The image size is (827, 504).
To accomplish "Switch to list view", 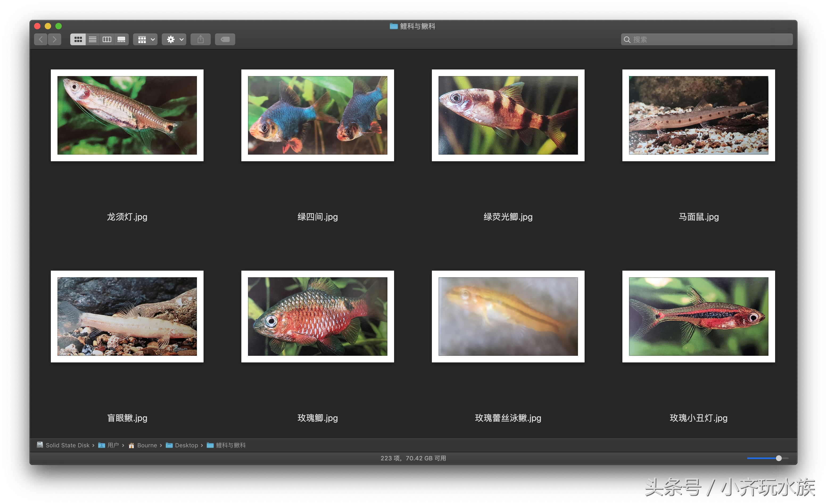I will (93, 40).
